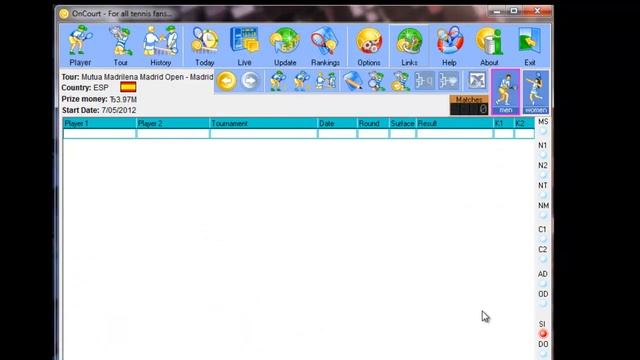Toggle the MS indicator
Image resolution: width=640 pixels, height=360 pixels.
543,131
